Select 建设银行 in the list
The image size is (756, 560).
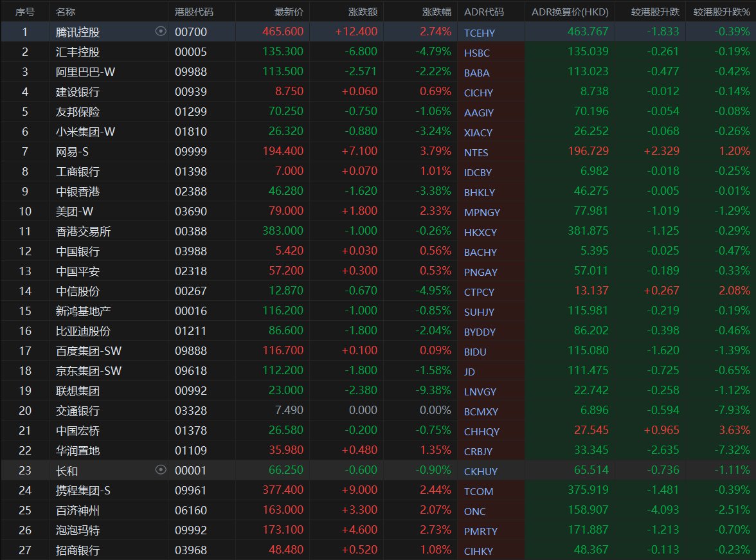point(78,92)
